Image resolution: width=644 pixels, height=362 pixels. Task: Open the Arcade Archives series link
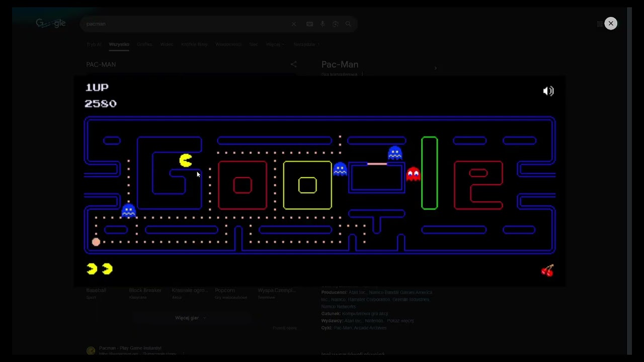coord(371,328)
